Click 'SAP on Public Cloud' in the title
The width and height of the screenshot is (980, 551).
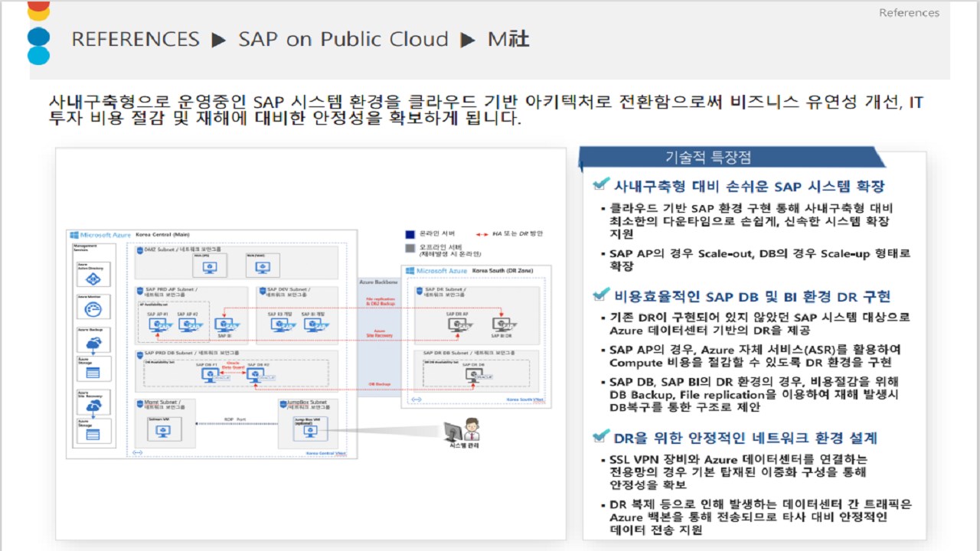pos(343,39)
